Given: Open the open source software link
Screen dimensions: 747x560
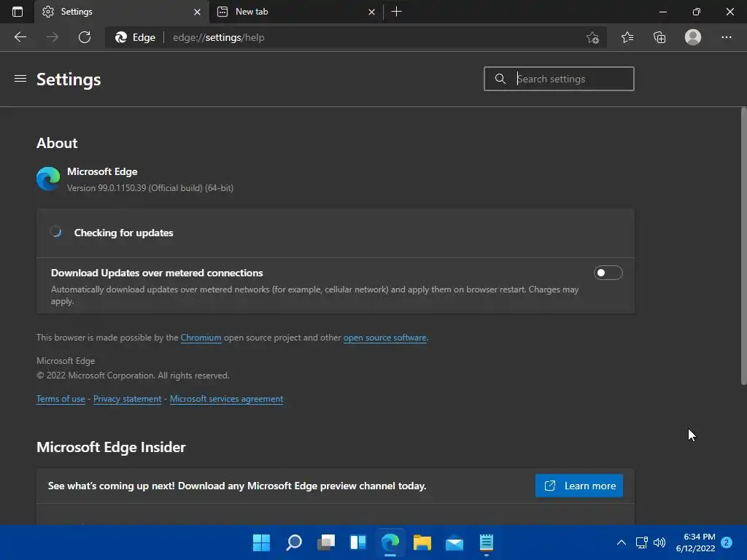Looking at the screenshot, I should pyautogui.click(x=385, y=338).
